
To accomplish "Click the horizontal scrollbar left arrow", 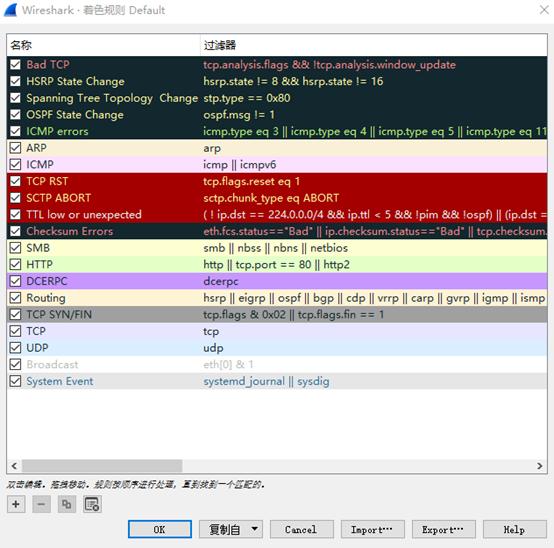I will click(x=14, y=466).
